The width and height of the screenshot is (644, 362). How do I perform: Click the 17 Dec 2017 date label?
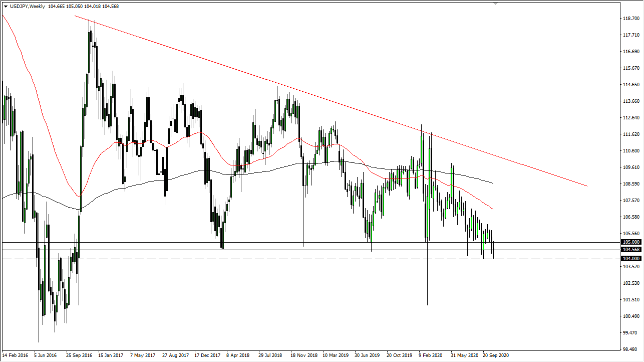[x=206, y=355]
